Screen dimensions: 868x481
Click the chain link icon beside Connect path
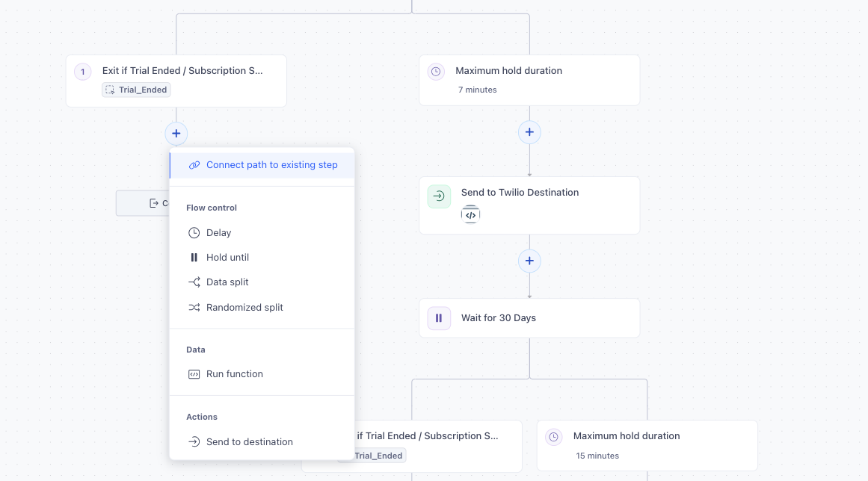194,164
